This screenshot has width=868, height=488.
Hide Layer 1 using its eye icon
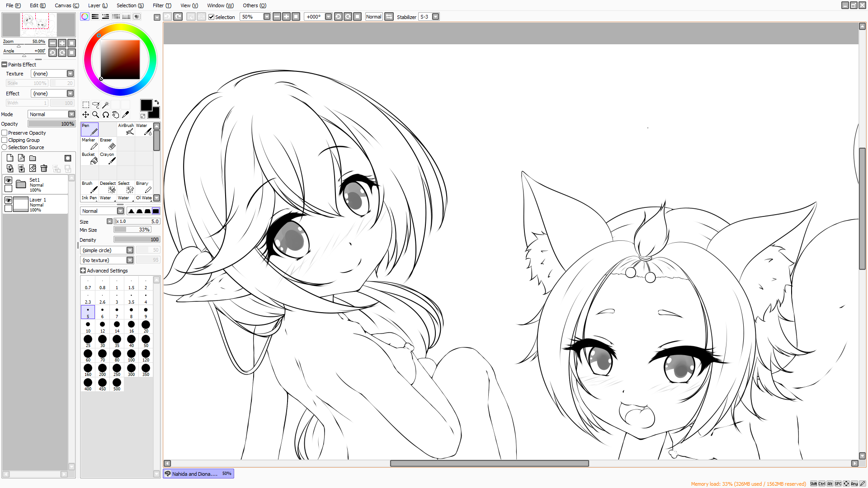click(x=8, y=200)
